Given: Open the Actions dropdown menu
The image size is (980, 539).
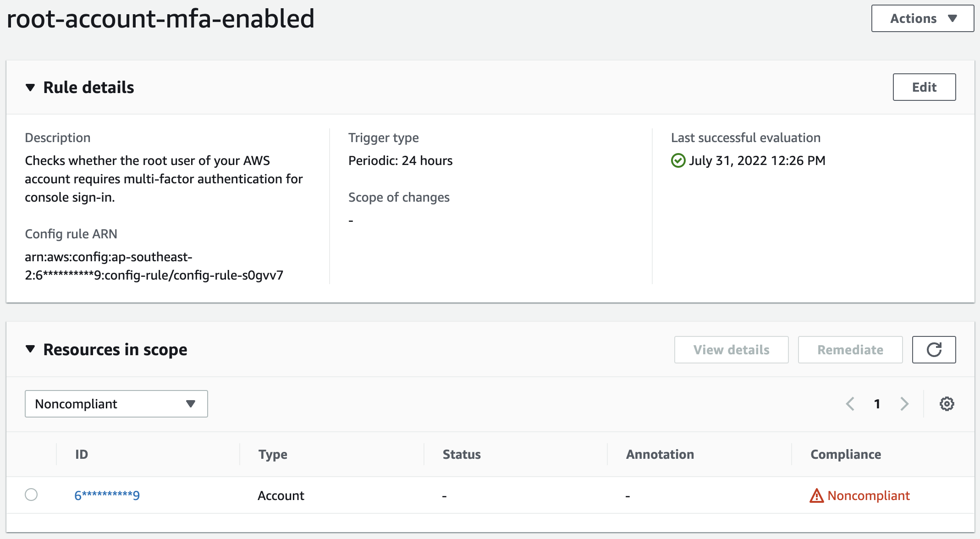Looking at the screenshot, I should pyautogui.click(x=922, y=18).
